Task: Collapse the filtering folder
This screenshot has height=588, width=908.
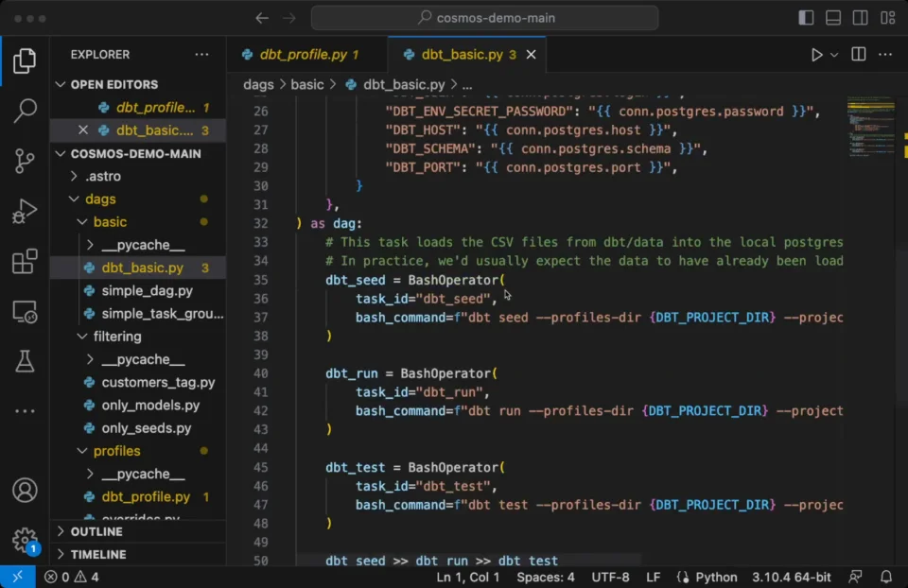Action: pyautogui.click(x=116, y=337)
